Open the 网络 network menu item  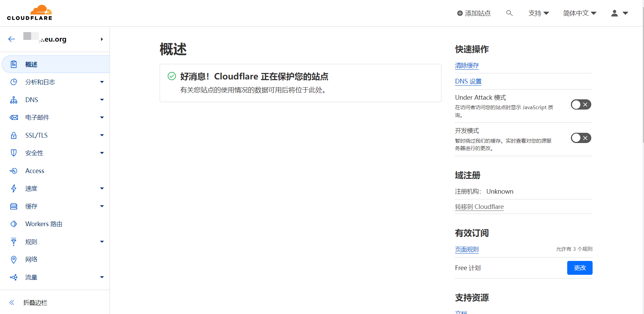31,260
